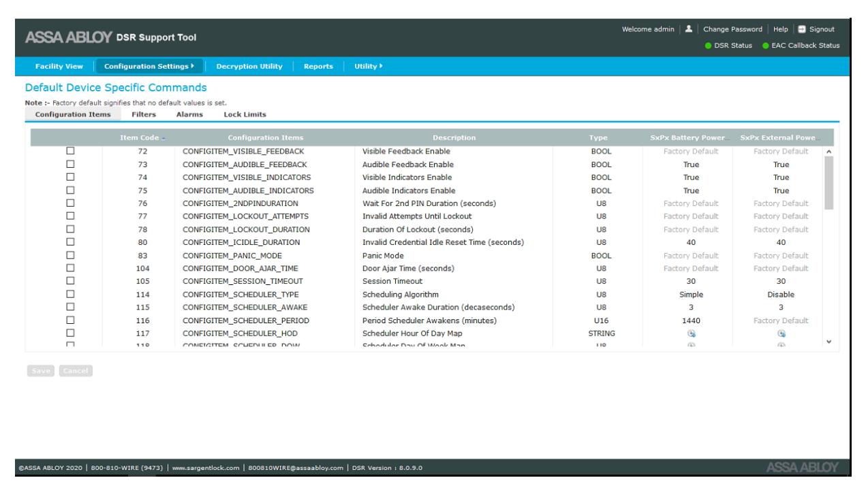The image size is (868, 493).
Task: Click External value 30 for SESSION_TIMEOUT
Action: pos(781,282)
